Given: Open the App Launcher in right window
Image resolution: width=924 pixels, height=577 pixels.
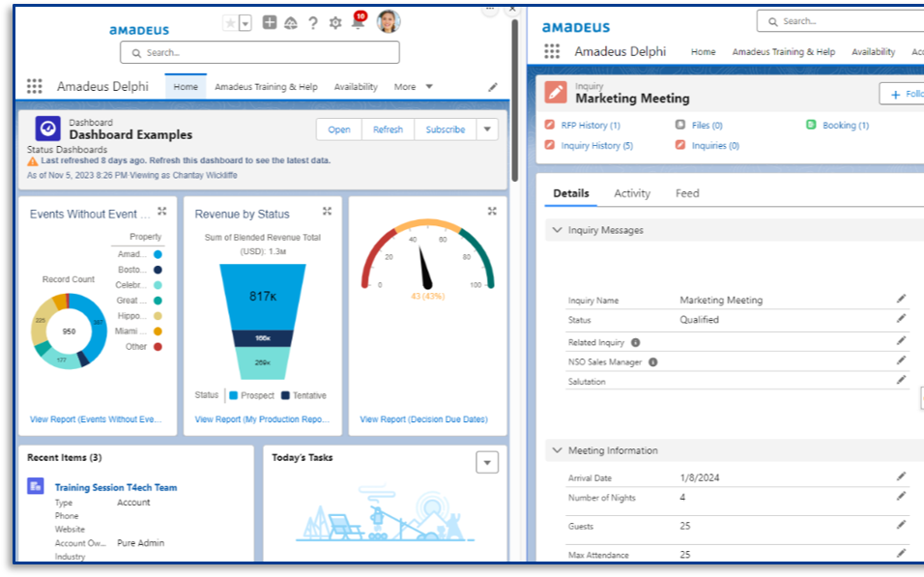Looking at the screenshot, I should (x=552, y=52).
